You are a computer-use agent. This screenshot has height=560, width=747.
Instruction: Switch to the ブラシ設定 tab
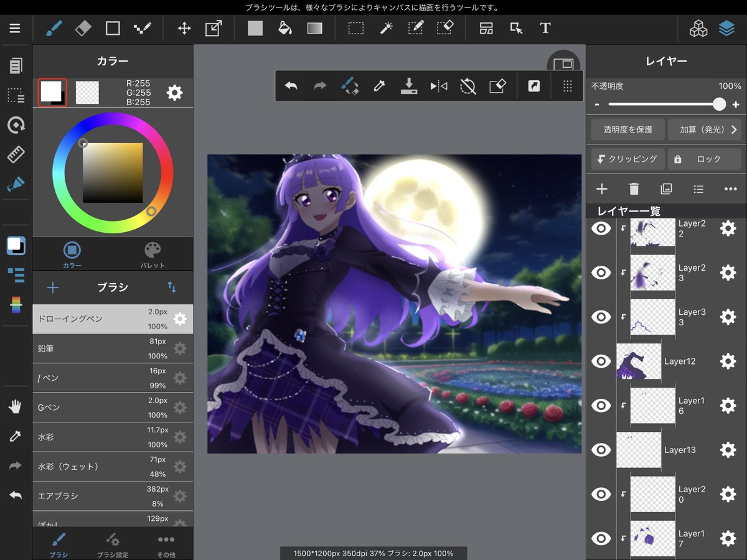[113, 544]
